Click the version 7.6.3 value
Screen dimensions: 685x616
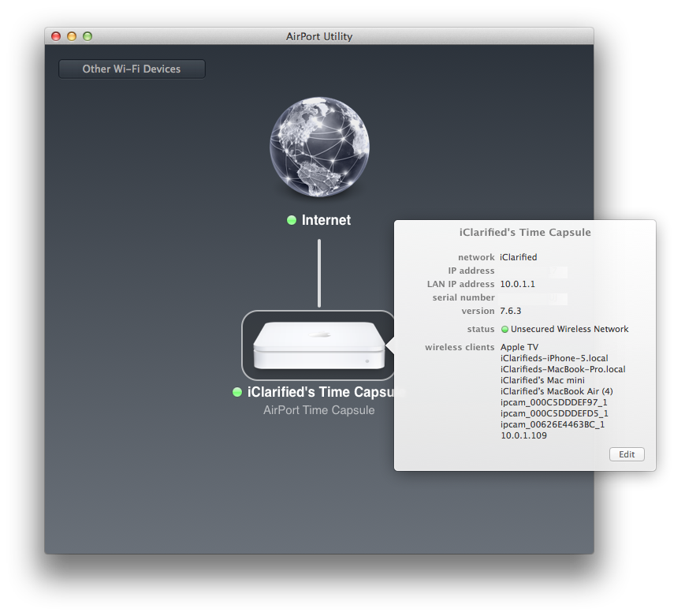(x=511, y=311)
